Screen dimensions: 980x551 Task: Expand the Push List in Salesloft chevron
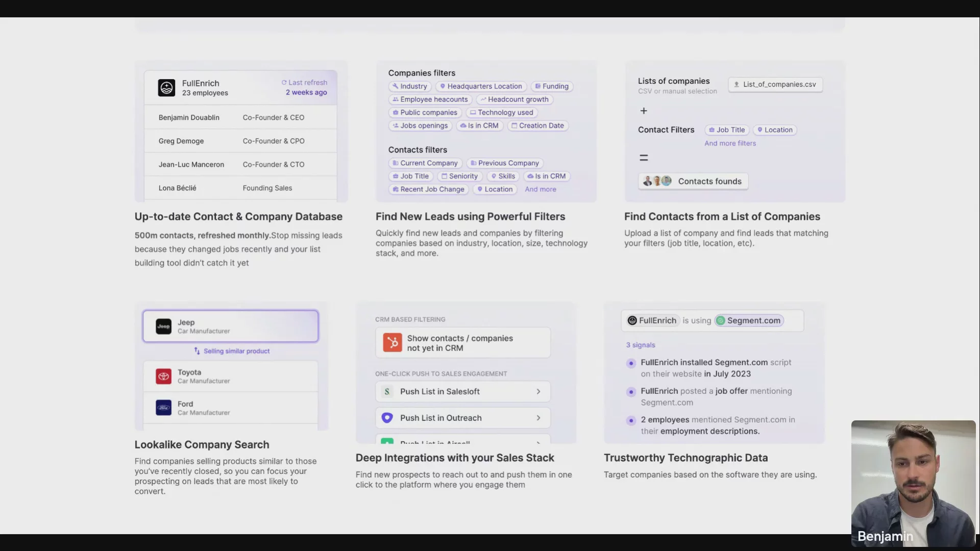click(538, 392)
